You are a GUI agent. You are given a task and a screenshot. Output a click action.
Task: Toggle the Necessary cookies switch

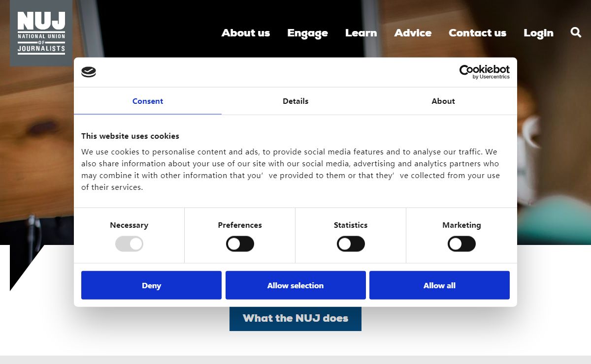pos(129,244)
